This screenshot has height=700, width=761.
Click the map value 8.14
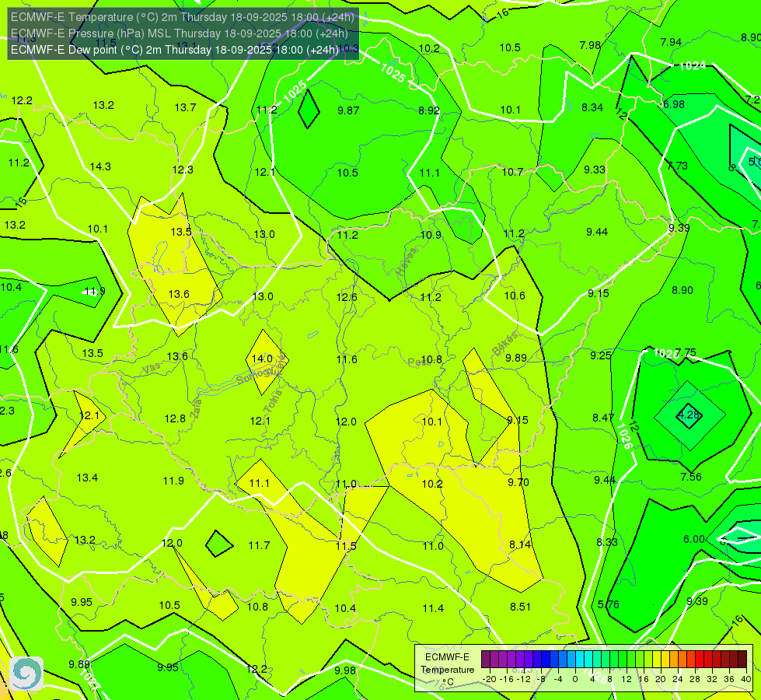pos(520,544)
